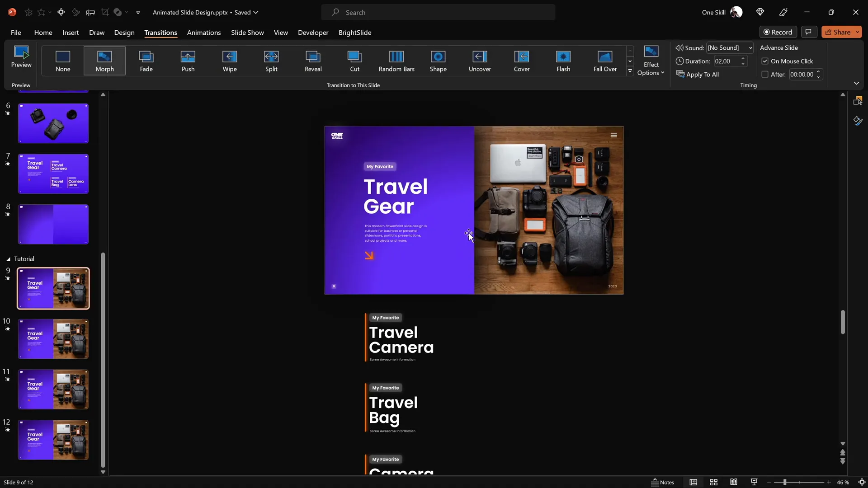This screenshot has width=868, height=488.
Task: Disable the On Mouse Click checkbox
Action: 765,61
